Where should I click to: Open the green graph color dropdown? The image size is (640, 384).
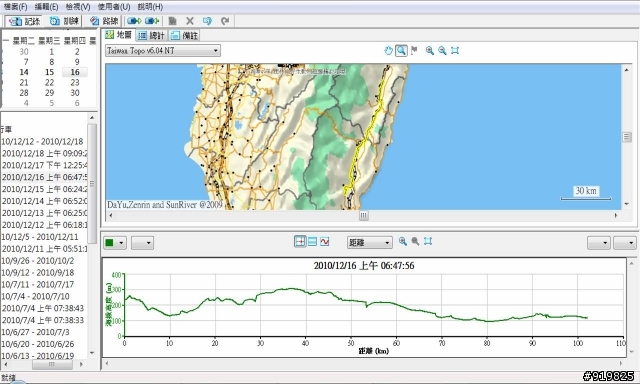115,243
